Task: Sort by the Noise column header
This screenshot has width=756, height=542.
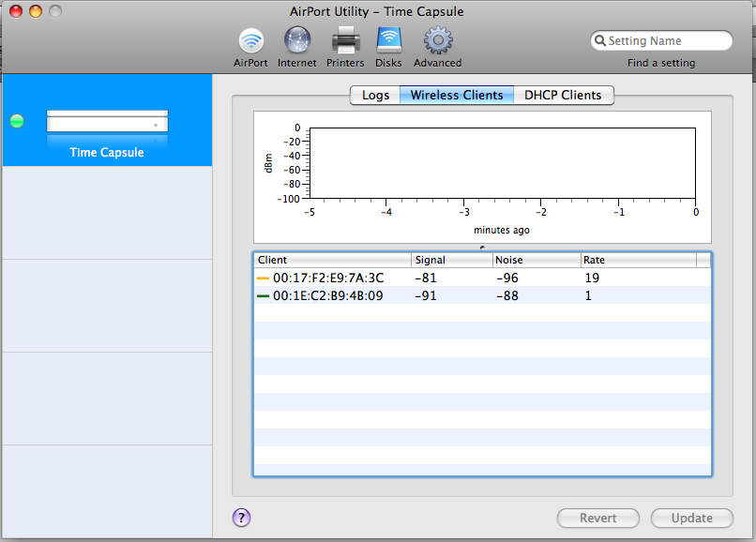Action: click(537, 260)
